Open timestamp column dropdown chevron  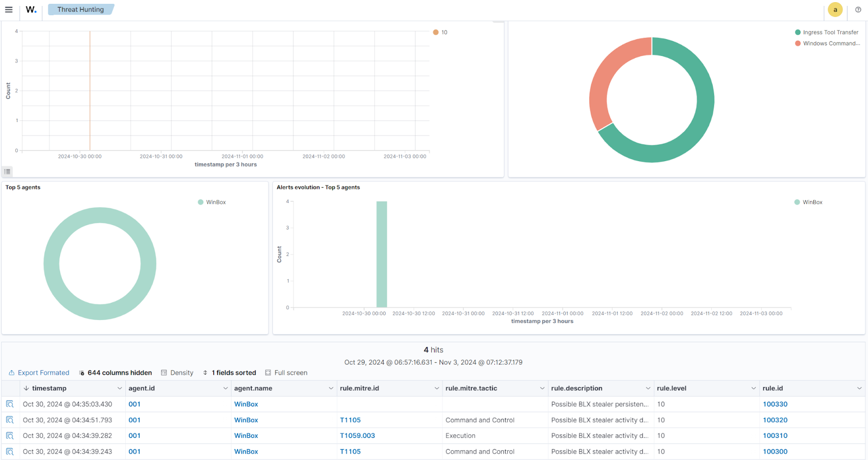pos(119,388)
